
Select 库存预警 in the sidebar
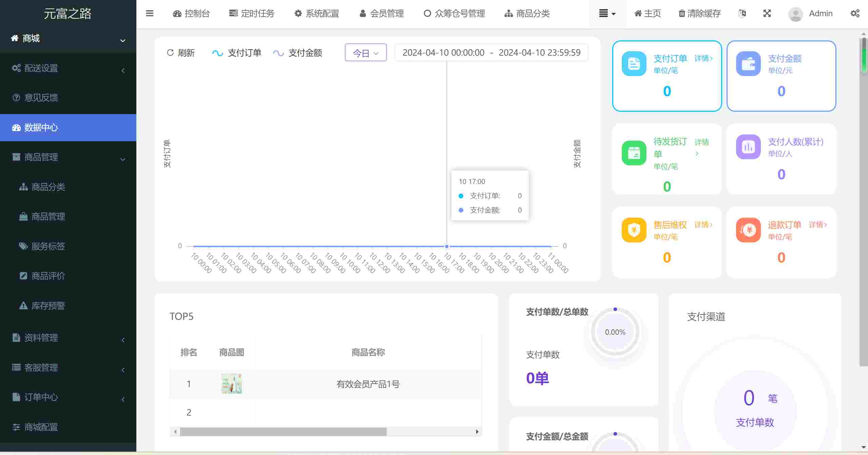click(x=48, y=306)
